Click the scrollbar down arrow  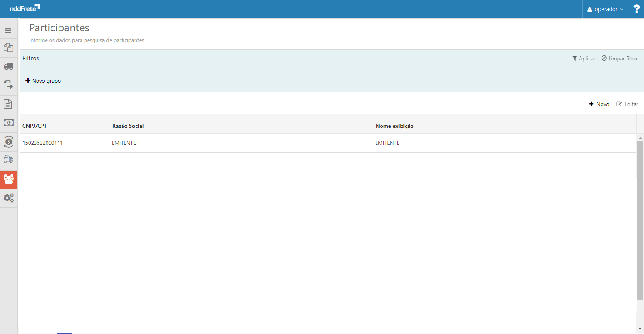[640, 329]
